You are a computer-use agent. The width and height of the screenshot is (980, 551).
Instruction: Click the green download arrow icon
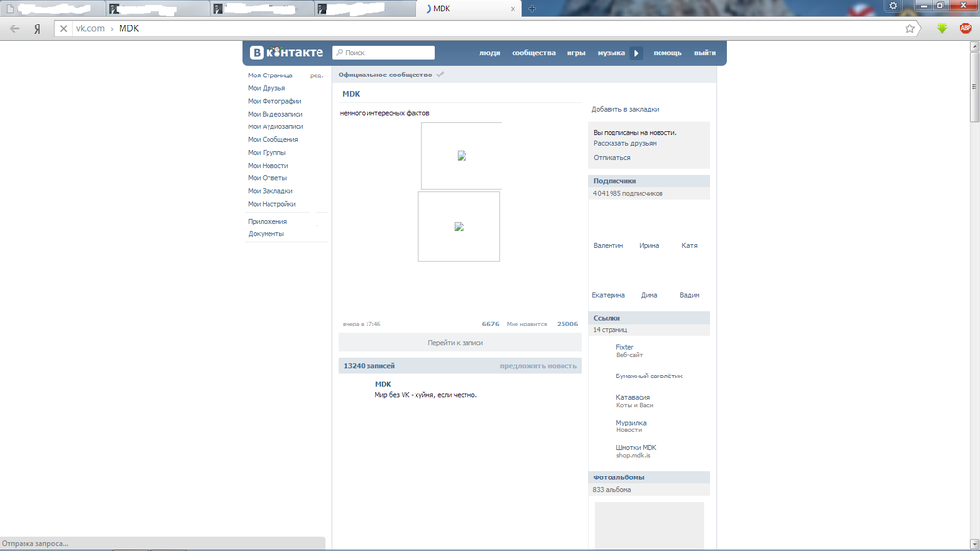point(942,28)
